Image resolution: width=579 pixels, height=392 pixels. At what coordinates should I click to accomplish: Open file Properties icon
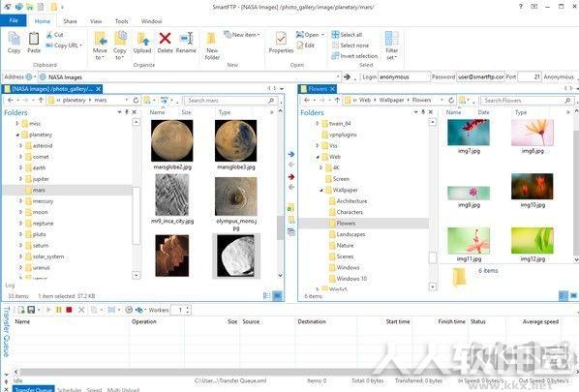(x=281, y=39)
